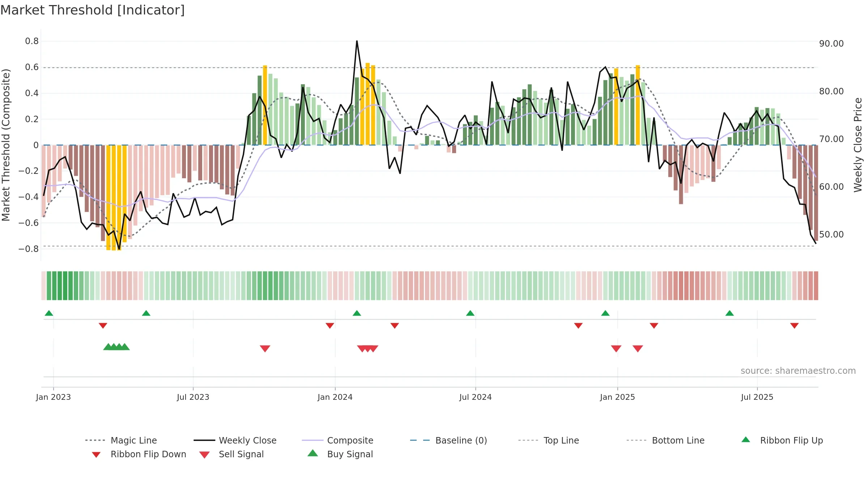Click the Sell Signal marker just after Jan 2025
Screen dimensions: 868x488
(638, 348)
